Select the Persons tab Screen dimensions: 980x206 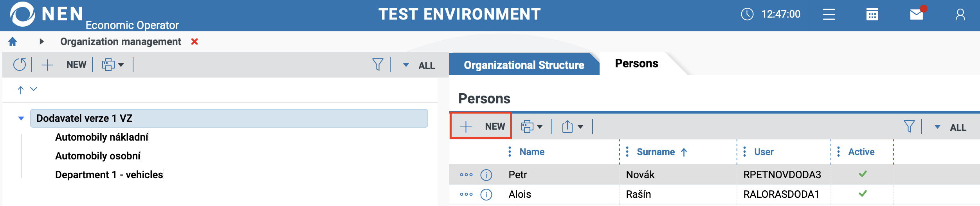636,63
